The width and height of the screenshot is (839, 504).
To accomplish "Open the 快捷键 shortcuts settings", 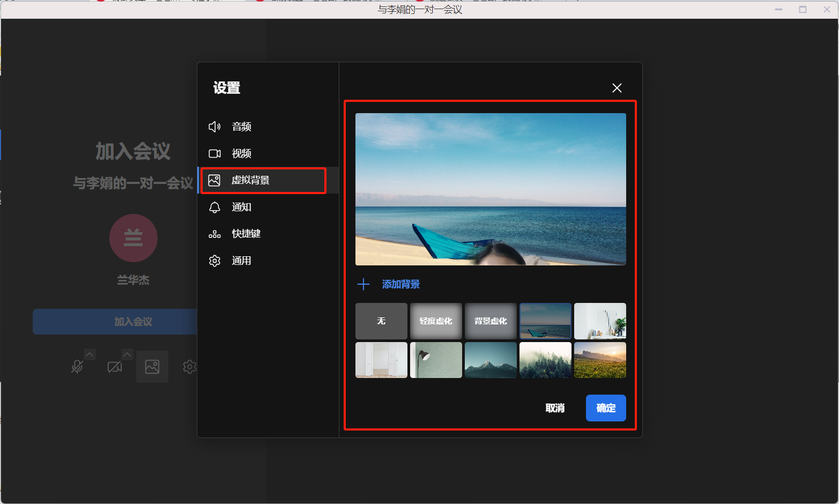I will (246, 234).
